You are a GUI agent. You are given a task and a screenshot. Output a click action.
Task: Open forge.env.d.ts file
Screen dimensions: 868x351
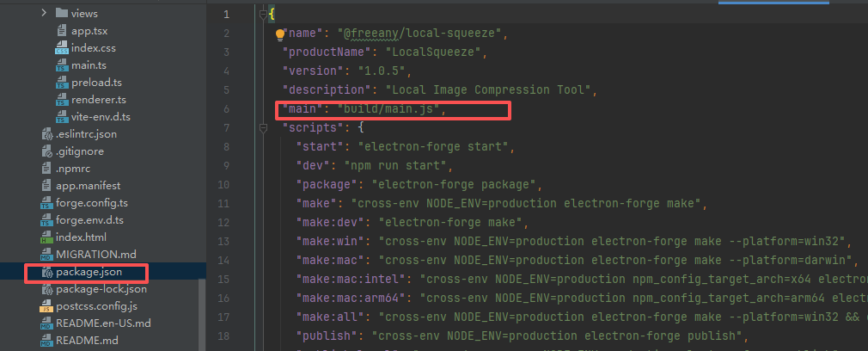[x=89, y=219]
